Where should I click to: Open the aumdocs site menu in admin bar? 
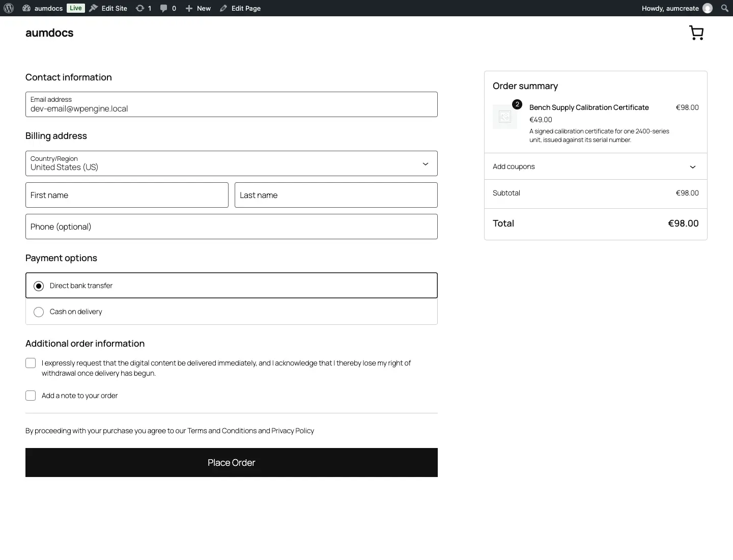click(43, 8)
